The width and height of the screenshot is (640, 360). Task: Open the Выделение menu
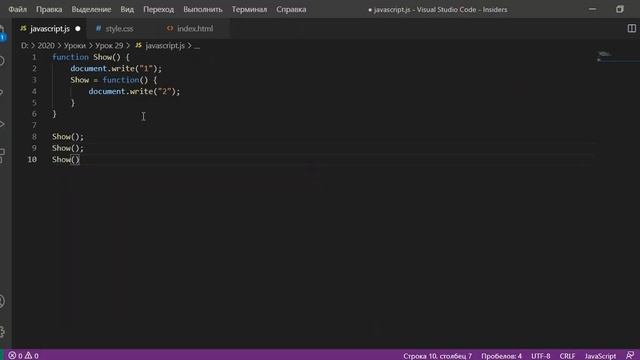click(91, 9)
